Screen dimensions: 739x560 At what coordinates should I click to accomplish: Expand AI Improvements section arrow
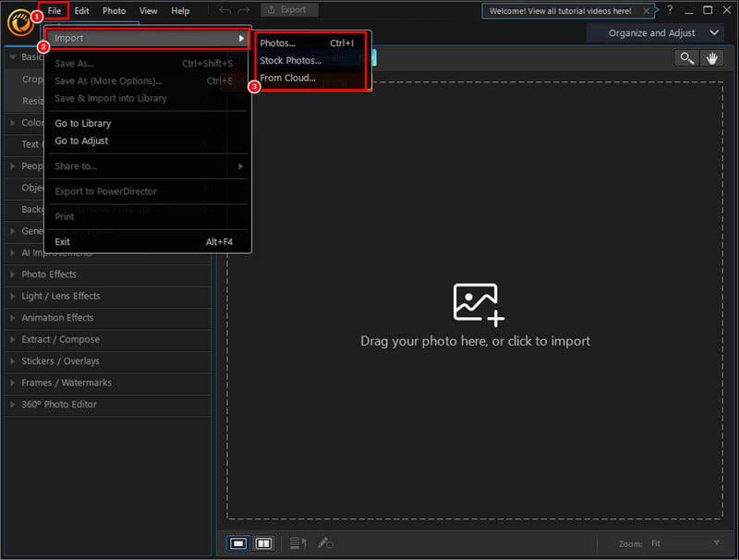(13, 252)
